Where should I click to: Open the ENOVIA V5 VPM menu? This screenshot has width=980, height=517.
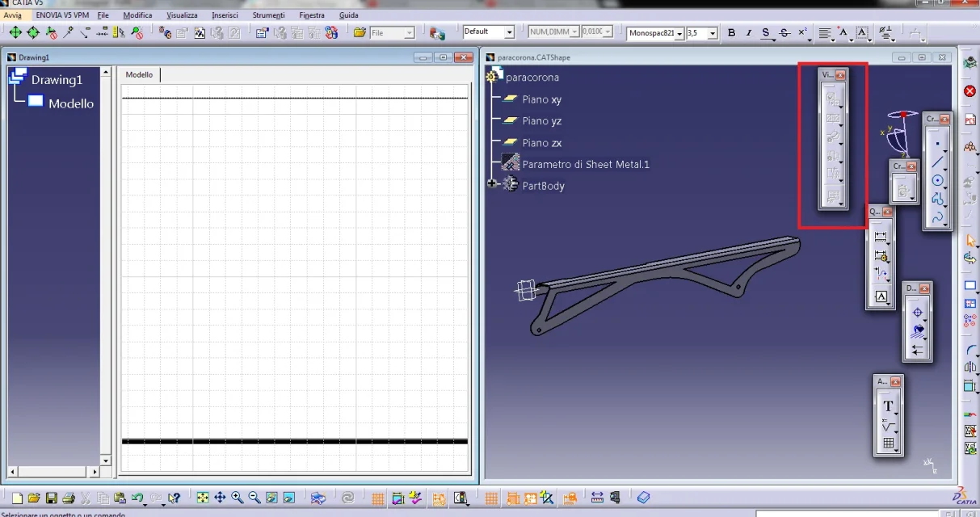62,15
